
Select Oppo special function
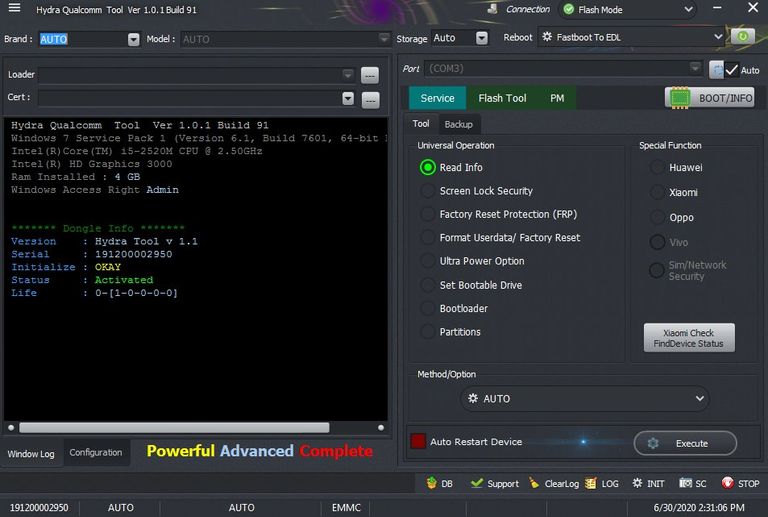click(657, 217)
